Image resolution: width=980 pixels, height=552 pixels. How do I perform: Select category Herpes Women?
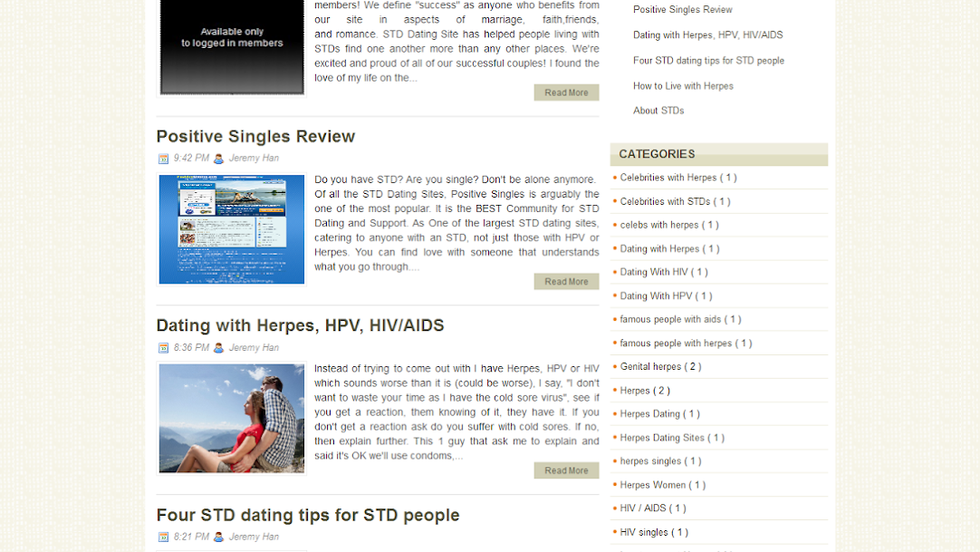652,485
